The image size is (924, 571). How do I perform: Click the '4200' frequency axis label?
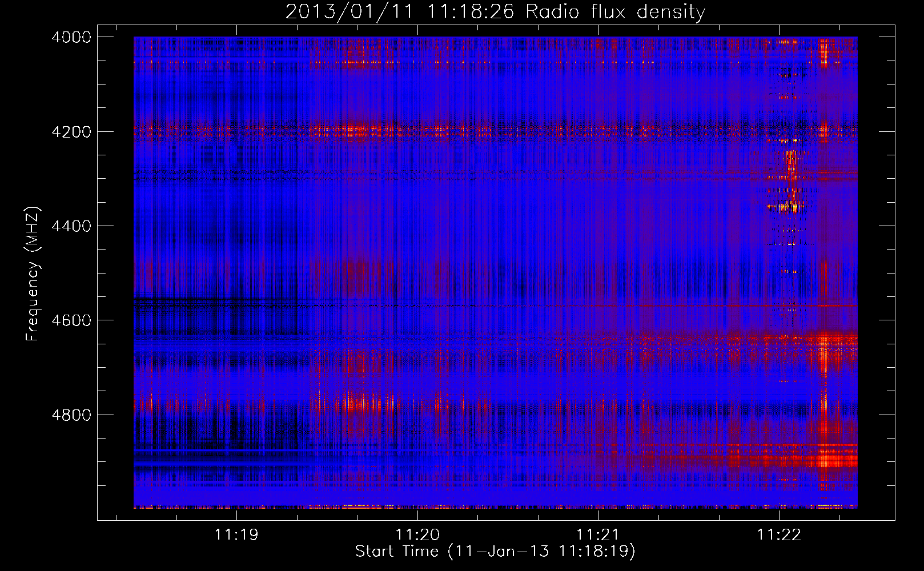[x=71, y=131]
